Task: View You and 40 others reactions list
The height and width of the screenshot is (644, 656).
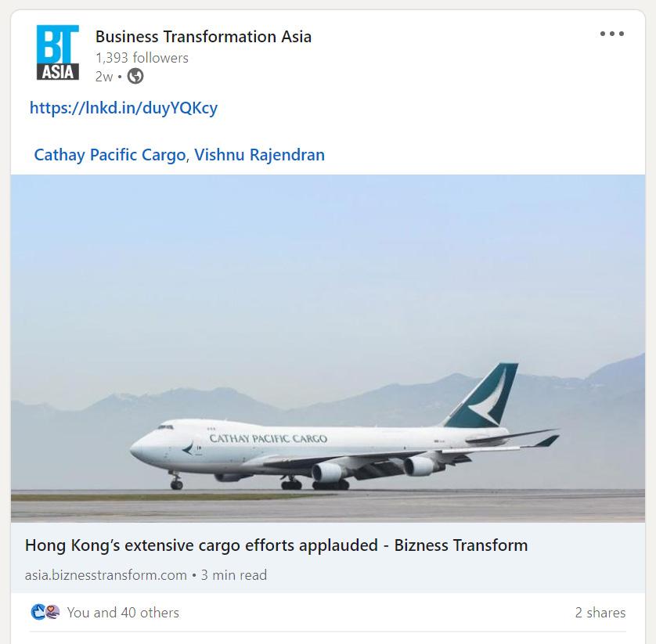Action: [x=123, y=613]
